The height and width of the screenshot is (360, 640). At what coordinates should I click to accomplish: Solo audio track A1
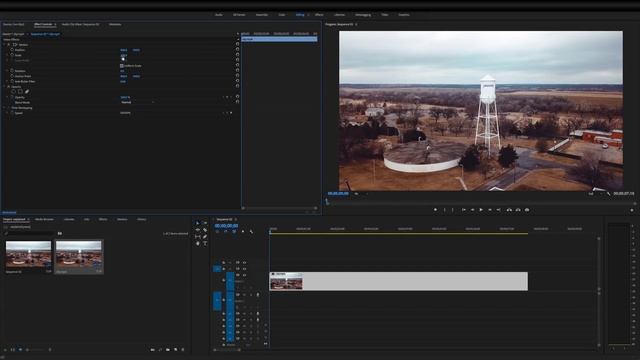point(251,295)
